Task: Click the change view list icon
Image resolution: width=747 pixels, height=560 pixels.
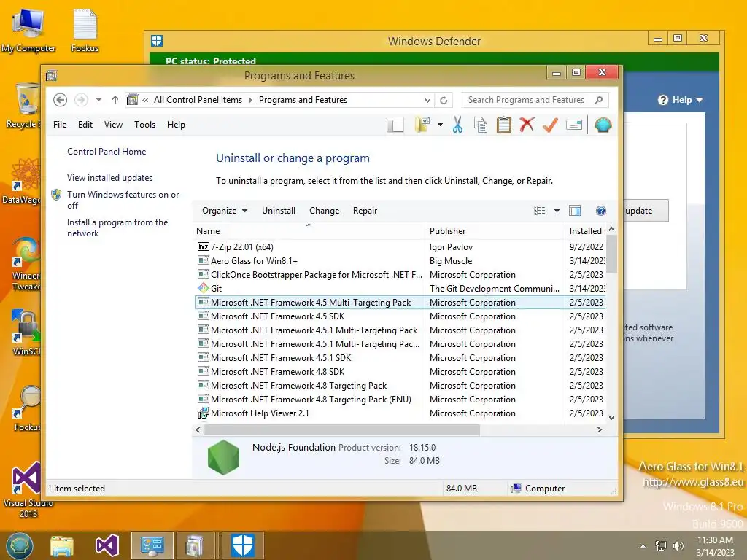Action: click(x=539, y=211)
